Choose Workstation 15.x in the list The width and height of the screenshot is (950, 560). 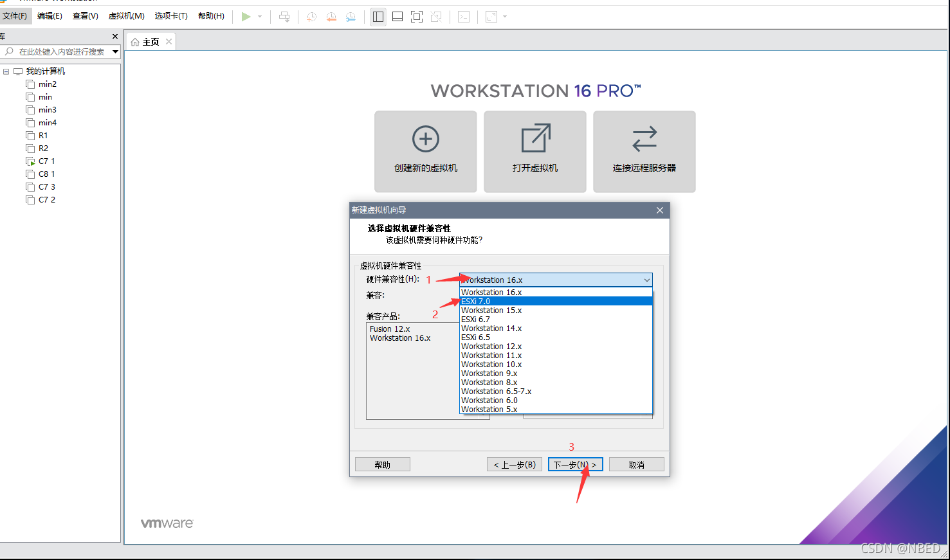click(556, 310)
